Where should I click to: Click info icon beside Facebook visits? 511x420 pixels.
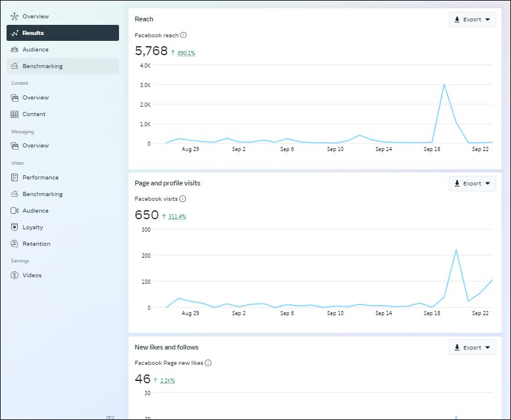coord(183,198)
